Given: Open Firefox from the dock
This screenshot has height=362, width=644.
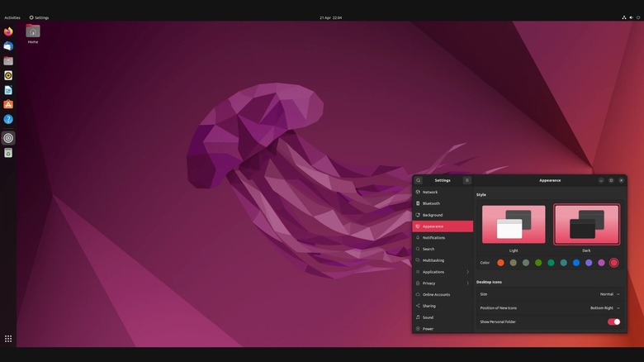Looking at the screenshot, I should coord(8,31).
